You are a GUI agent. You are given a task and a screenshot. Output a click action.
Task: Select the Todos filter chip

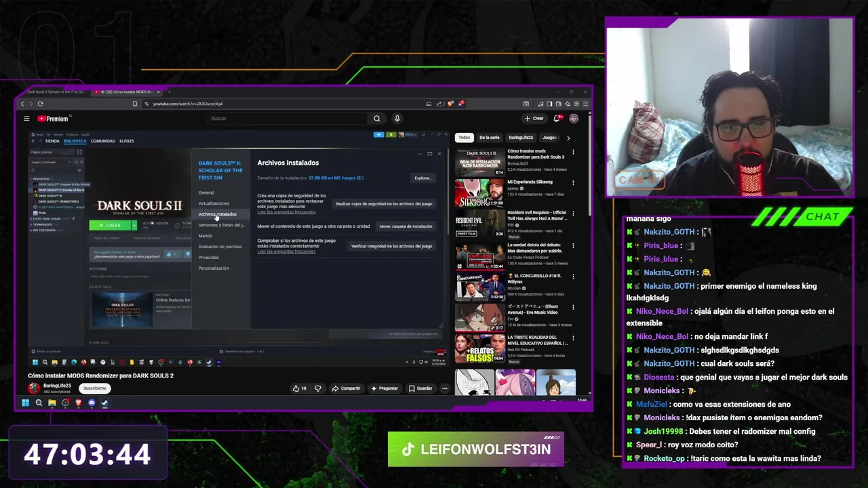(464, 138)
